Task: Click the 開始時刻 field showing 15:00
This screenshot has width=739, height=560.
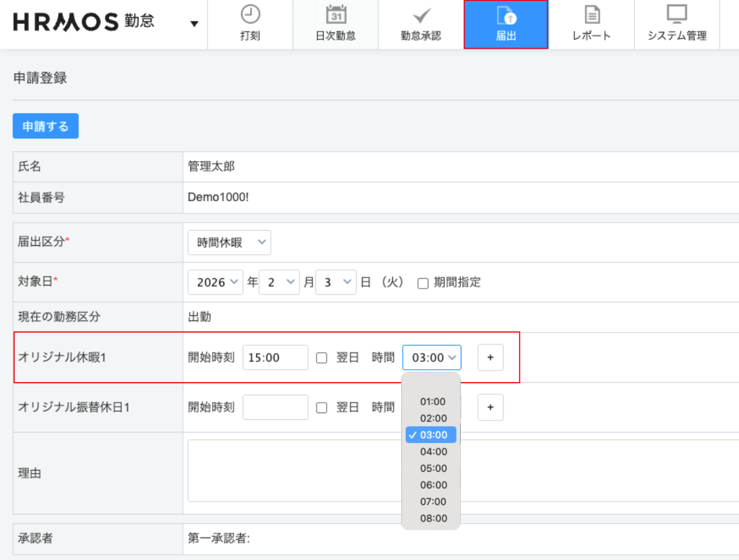Action: tap(275, 358)
